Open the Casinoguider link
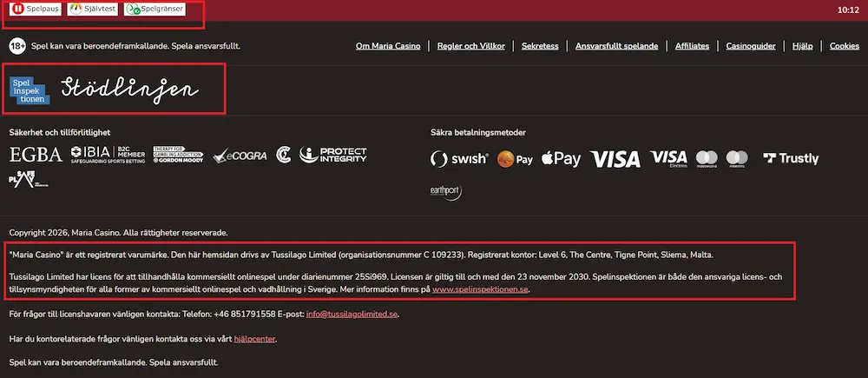The image size is (868, 378). 751,47
